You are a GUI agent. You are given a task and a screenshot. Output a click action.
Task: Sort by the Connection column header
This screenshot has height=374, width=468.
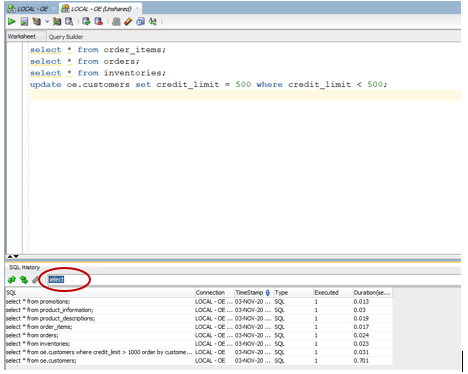pos(214,293)
